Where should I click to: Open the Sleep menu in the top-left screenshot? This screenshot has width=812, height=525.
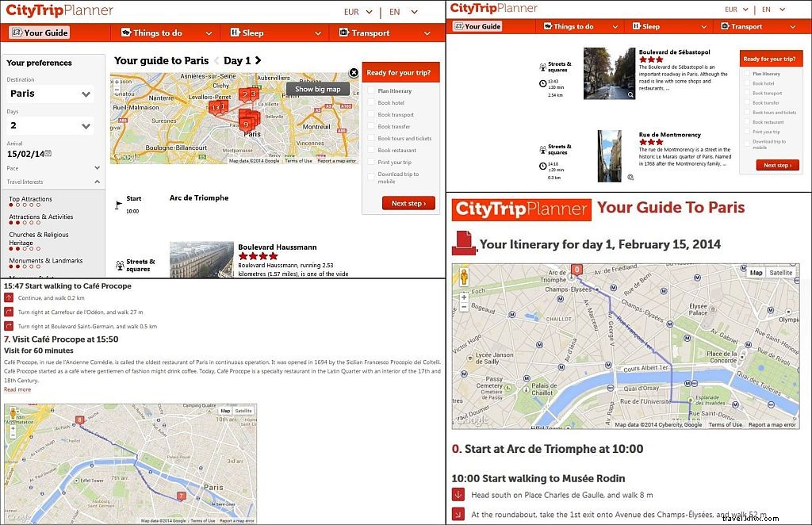275,33
